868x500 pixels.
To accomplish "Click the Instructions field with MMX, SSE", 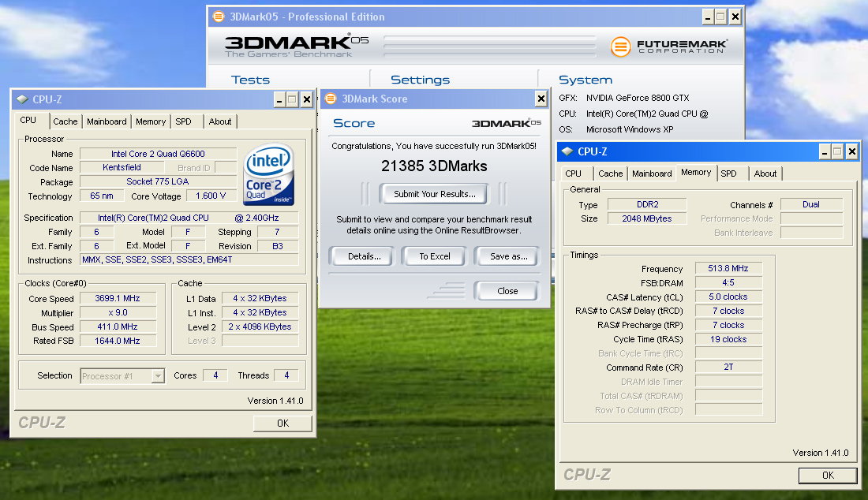I will point(189,260).
